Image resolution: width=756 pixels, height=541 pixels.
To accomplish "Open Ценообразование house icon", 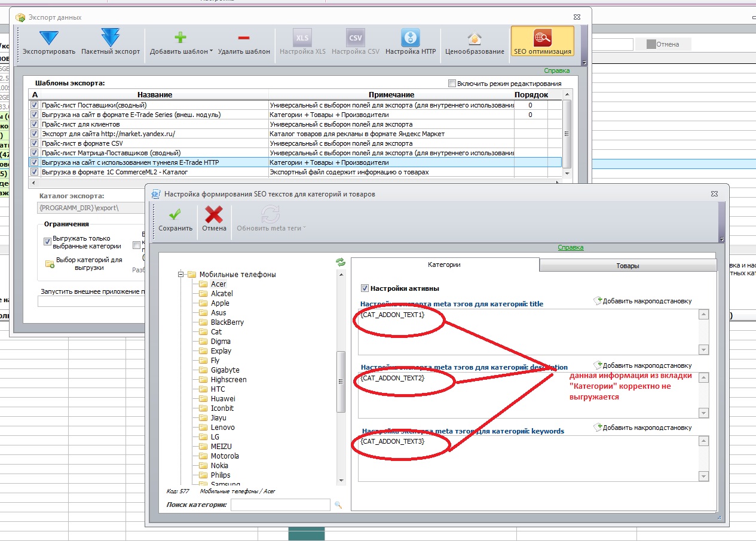I will click(x=475, y=38).
